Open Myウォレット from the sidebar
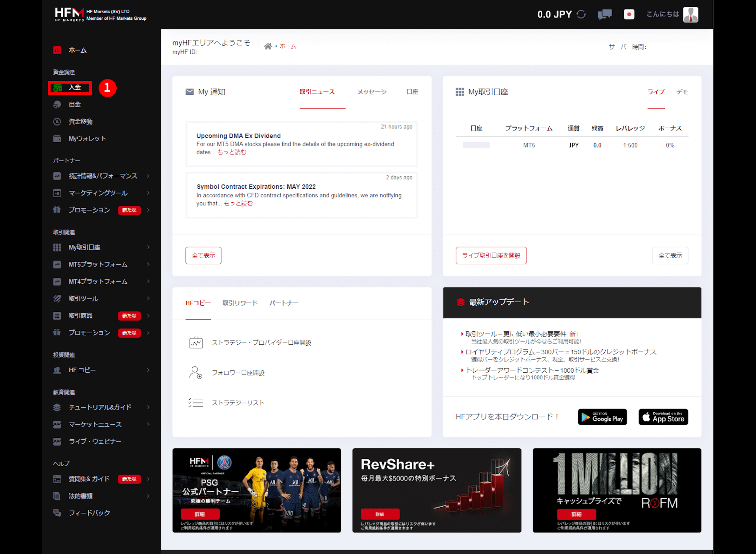The width and height of the screenshot is (756, 554). [x=87, y=138]
